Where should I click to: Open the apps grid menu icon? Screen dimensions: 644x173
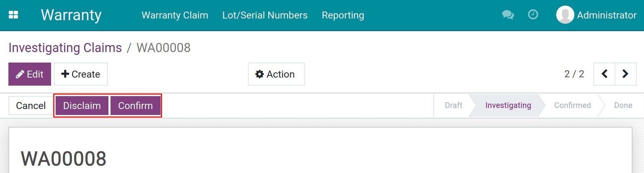[x=13, y=15]
